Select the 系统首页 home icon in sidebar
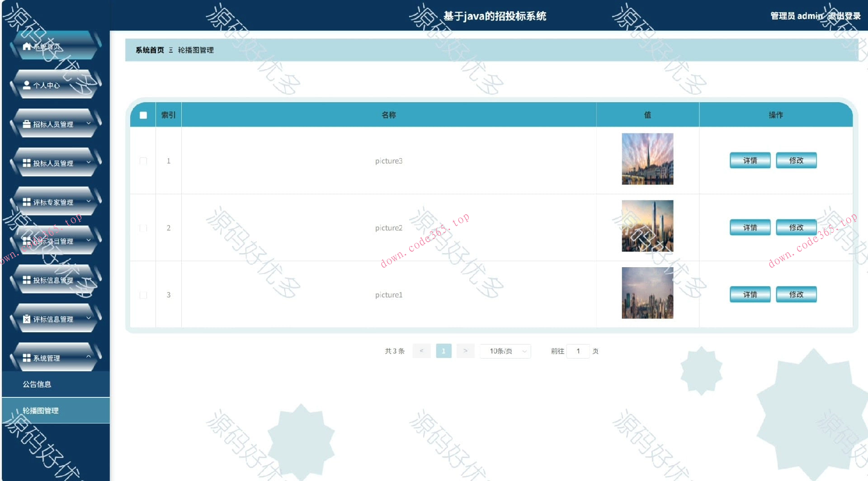 click(26, 46)
